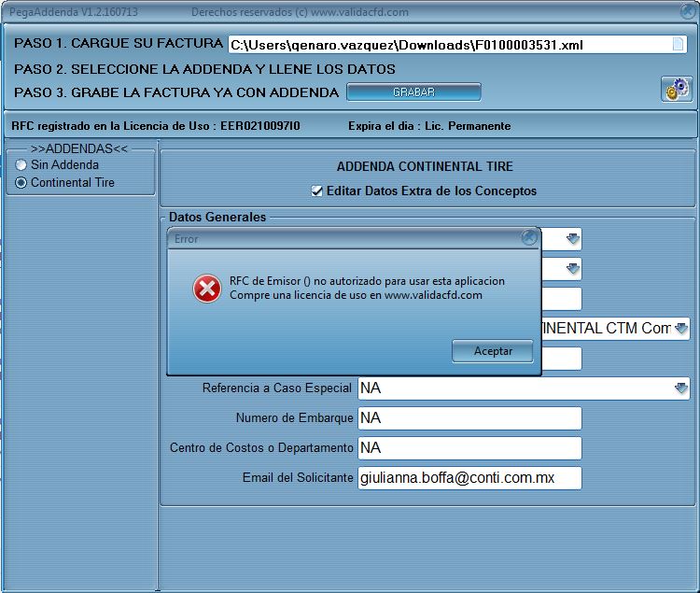Click the third partially hidden field behind dialog
The image size is (700, 593).
pos(562,299)
